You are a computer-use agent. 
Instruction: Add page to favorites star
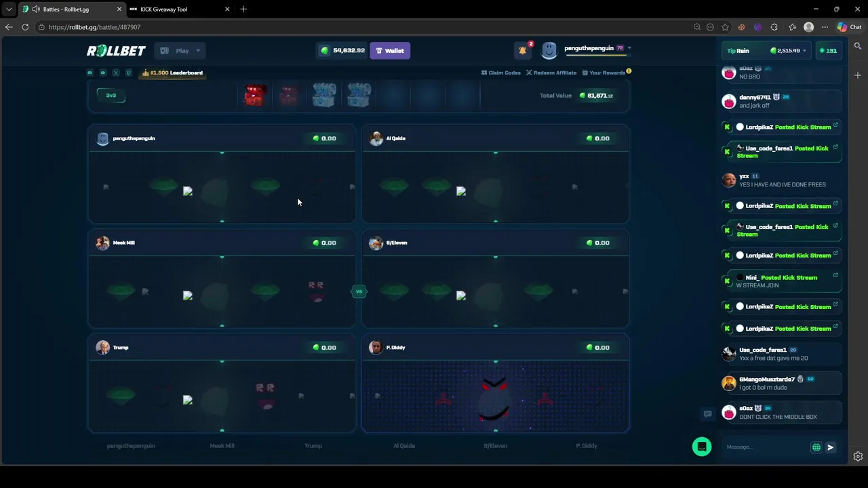[725, 27]
